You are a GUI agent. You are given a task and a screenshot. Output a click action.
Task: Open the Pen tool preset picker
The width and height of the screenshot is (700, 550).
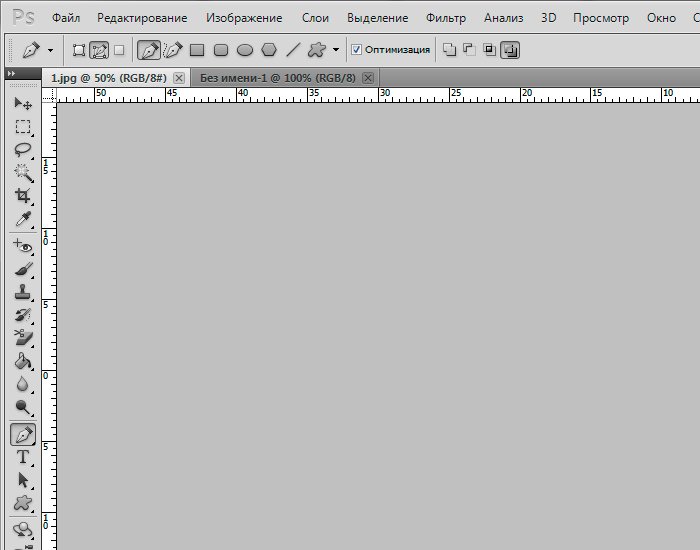click(38, 49)
